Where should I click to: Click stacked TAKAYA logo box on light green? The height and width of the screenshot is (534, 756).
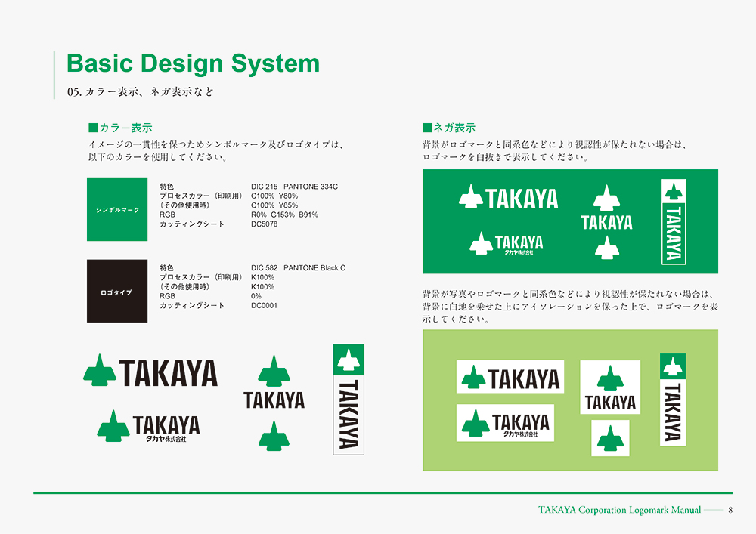tap(610, 387)
